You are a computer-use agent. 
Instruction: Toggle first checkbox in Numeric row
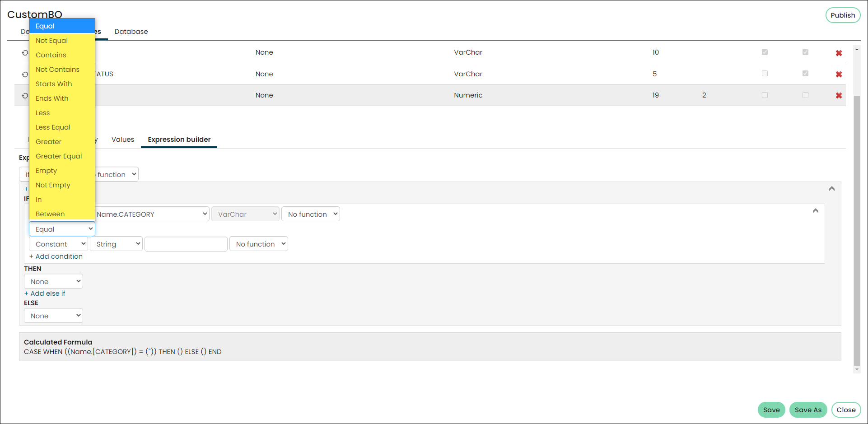tap(765, 95)
